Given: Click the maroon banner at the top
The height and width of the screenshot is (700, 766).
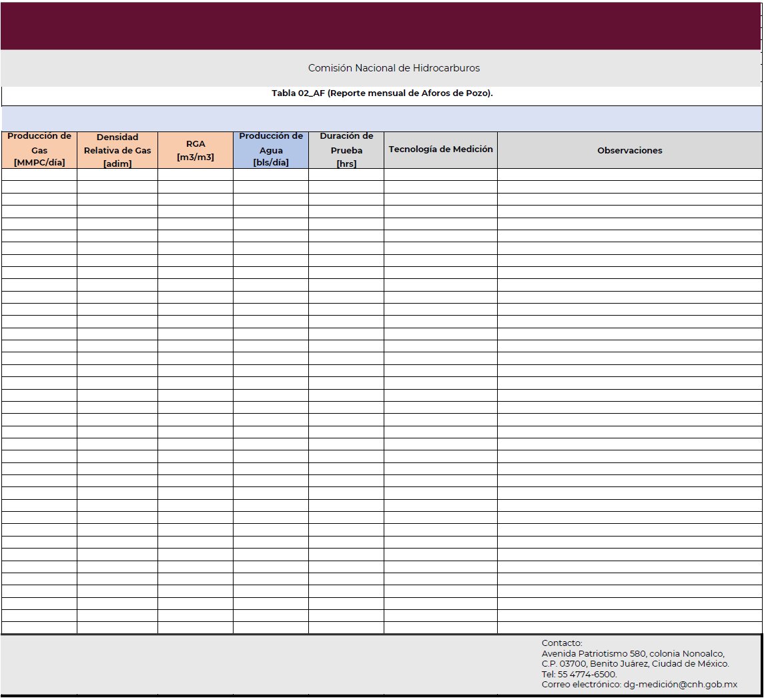Looking at the screenshot, I should pos(382,25).
